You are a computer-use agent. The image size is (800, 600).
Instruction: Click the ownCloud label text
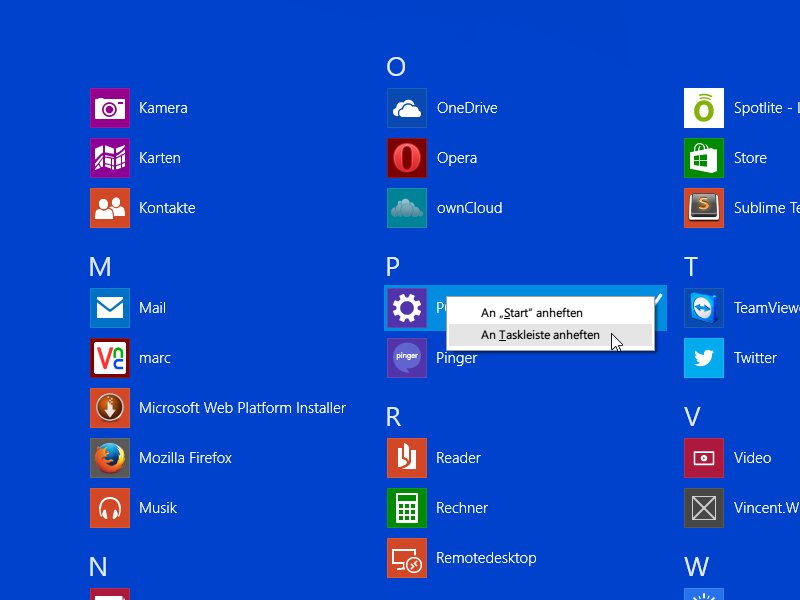(469, 208)
